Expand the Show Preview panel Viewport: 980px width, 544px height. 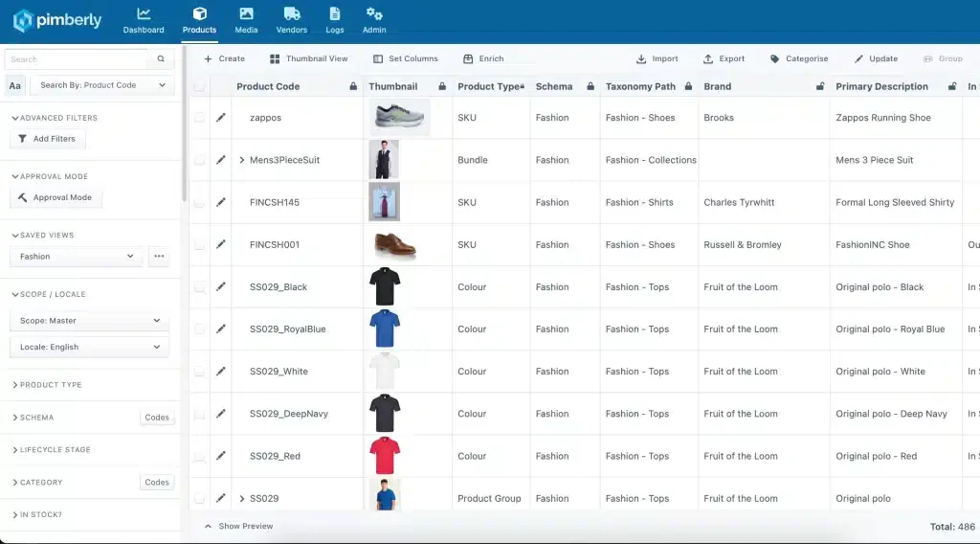[x=238, y=526]
